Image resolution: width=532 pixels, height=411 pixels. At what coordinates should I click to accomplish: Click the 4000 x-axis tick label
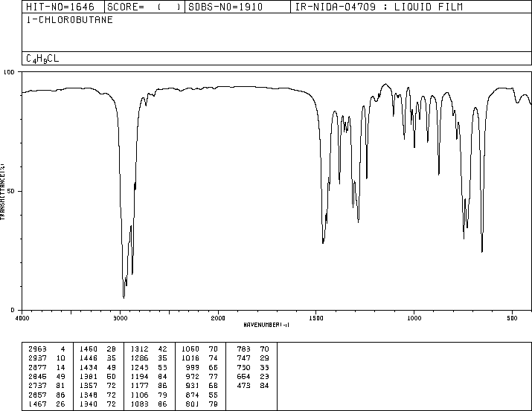point(22,318)
